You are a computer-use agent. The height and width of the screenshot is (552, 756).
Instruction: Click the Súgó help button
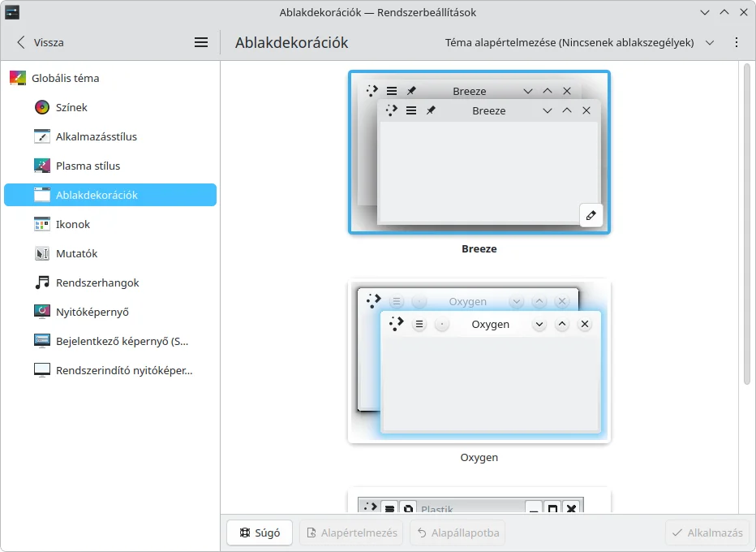(260, 533)
